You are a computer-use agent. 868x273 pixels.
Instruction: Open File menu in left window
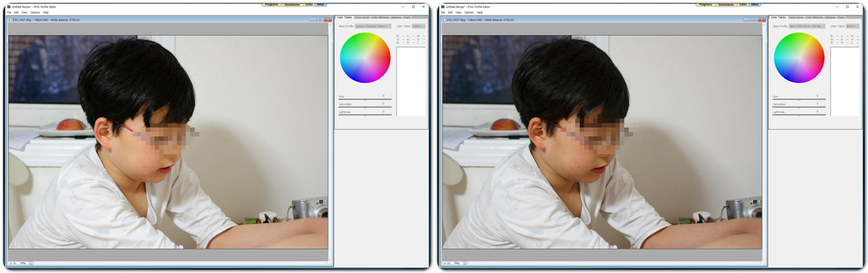point(9,12)
